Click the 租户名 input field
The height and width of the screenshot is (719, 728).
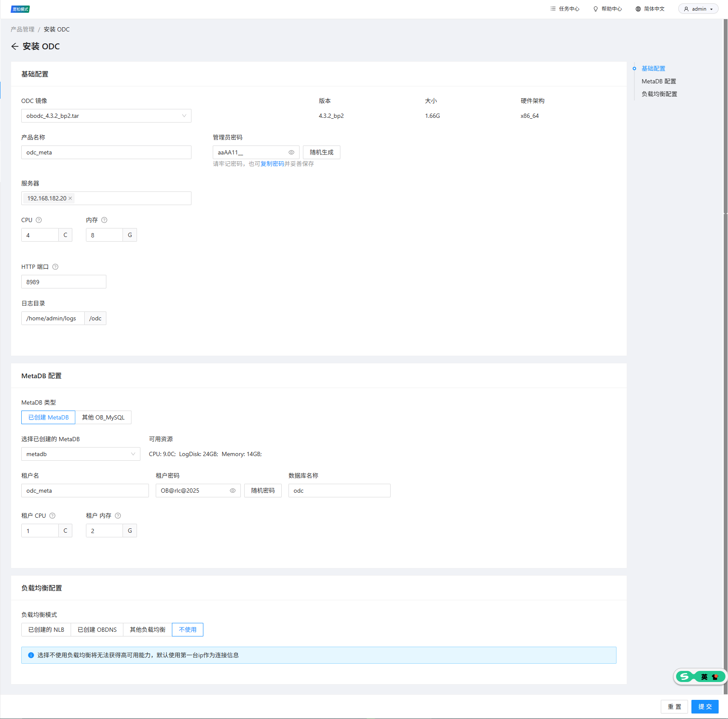click(85, 491)
